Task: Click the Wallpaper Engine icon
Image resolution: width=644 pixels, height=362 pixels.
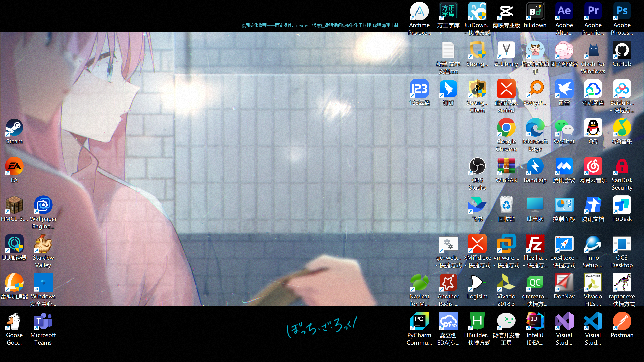Action: [x=43, y=205]
